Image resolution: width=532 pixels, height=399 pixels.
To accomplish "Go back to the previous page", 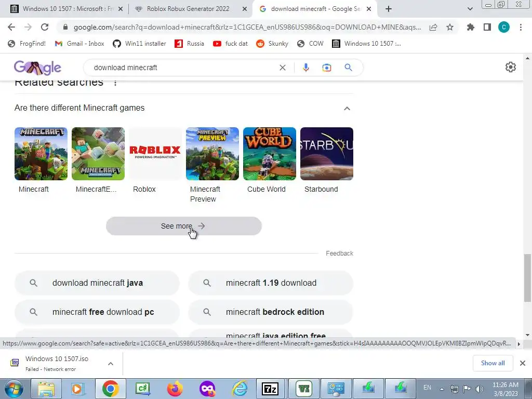I will [x=11, y=27].
